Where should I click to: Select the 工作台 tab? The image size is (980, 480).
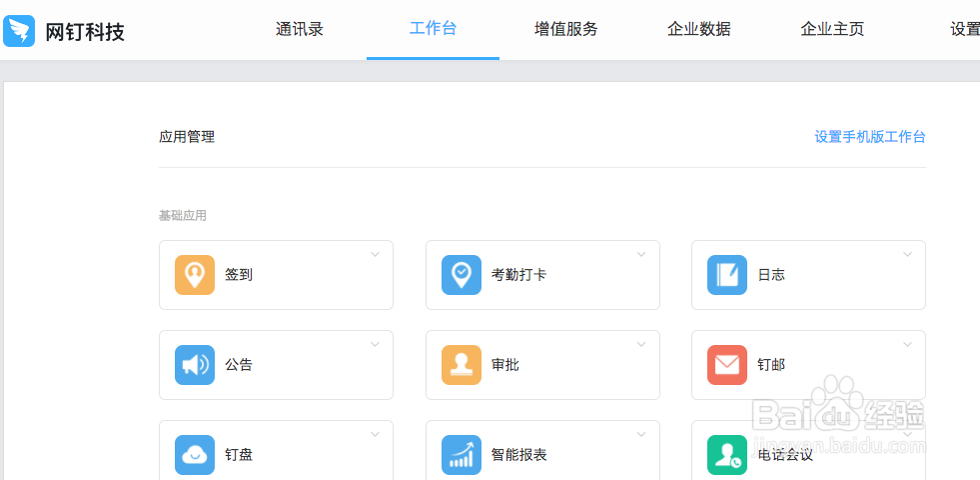coord(433,29)
